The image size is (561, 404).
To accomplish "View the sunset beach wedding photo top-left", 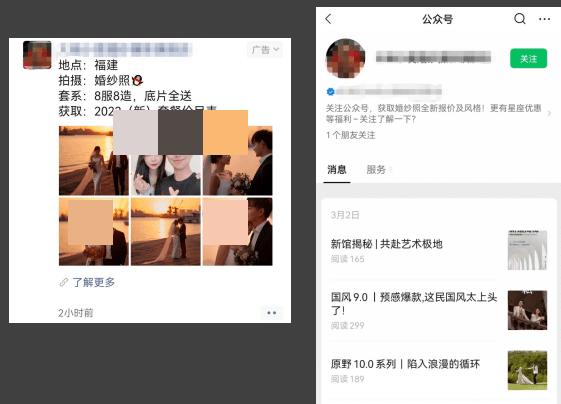I will coord(93,160).
